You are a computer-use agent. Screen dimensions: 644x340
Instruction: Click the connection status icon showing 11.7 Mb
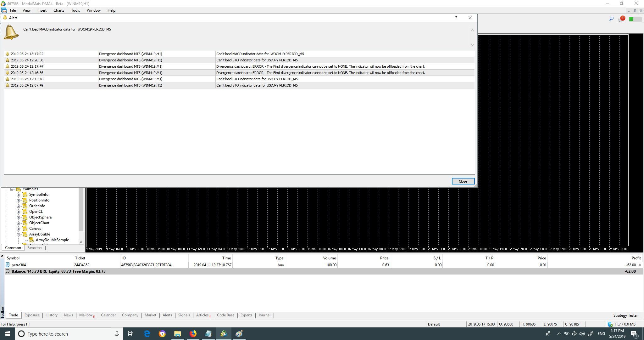pyautogui.click(x=610, y=324)
